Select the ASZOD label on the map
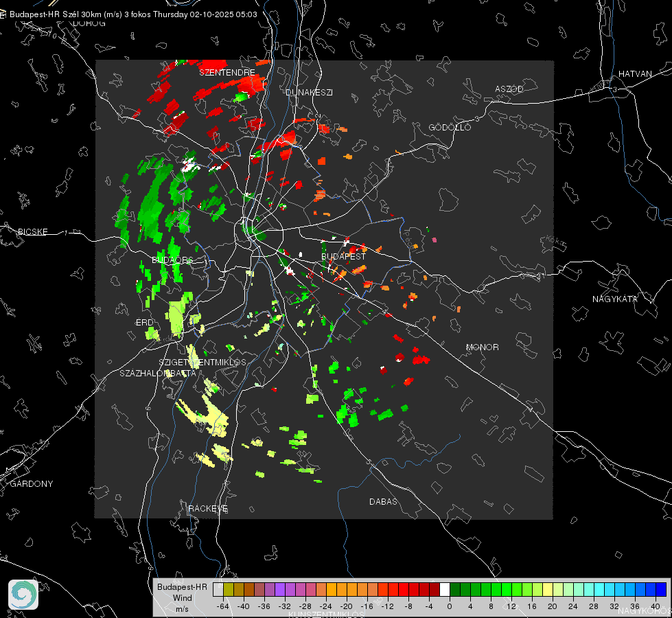 (509, 89)
